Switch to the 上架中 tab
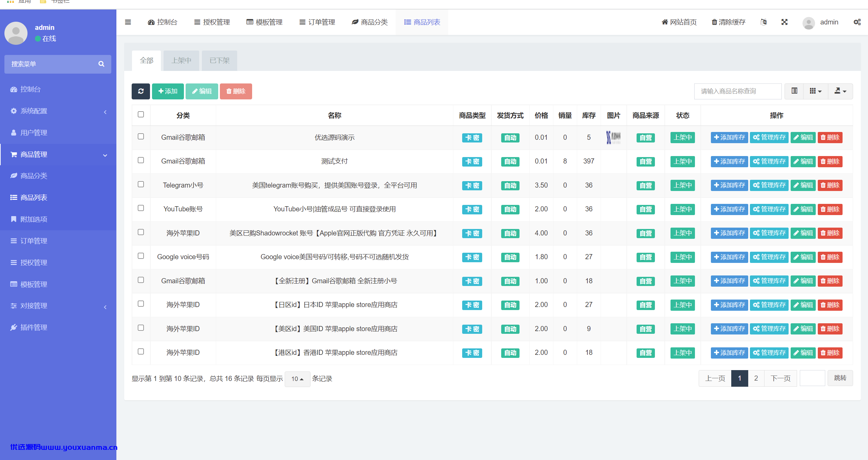 pyautogui.click(x=181, y=60)
